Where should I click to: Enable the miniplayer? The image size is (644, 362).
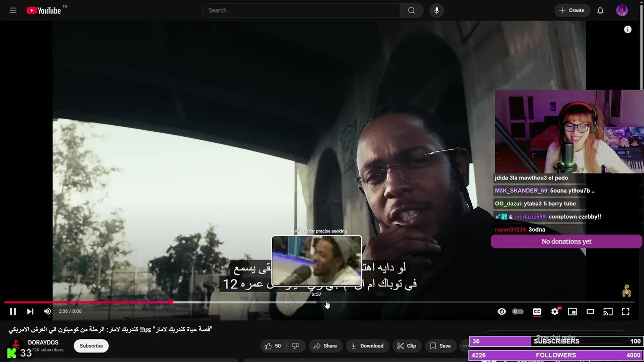573,311
